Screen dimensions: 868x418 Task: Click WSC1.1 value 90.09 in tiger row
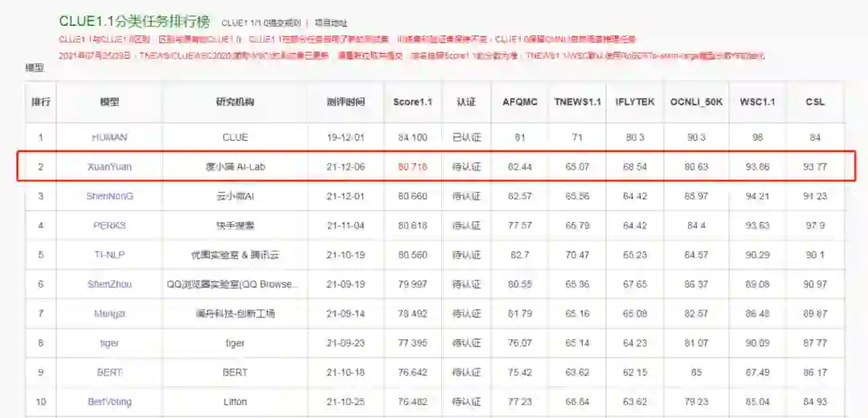[758, 343]
